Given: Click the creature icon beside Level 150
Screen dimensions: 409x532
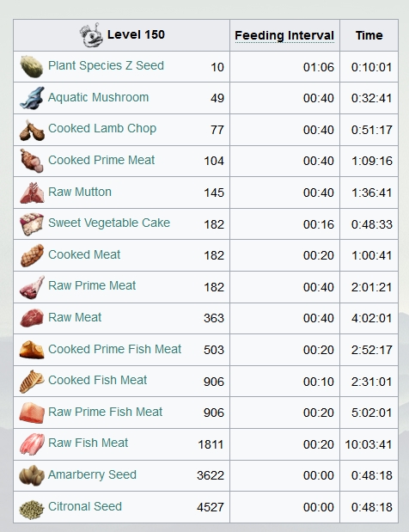Looking at the screenshot, I should point(92,35).
